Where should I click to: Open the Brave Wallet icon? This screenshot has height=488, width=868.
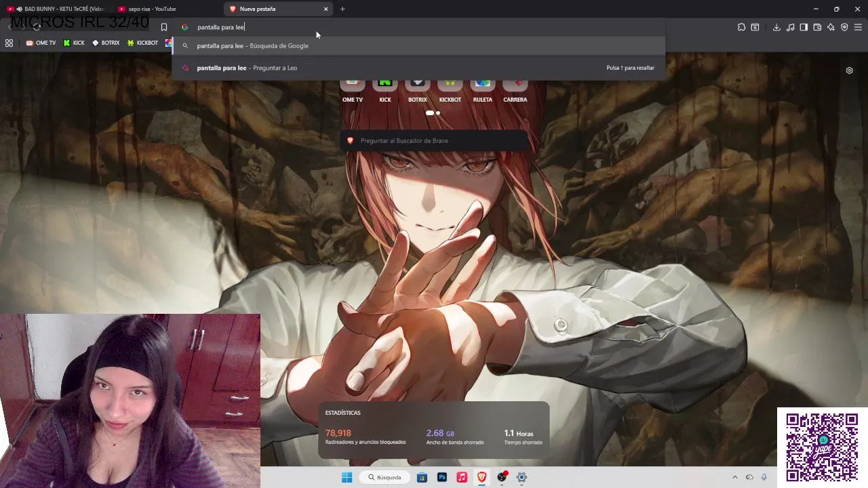click(817, 27)
